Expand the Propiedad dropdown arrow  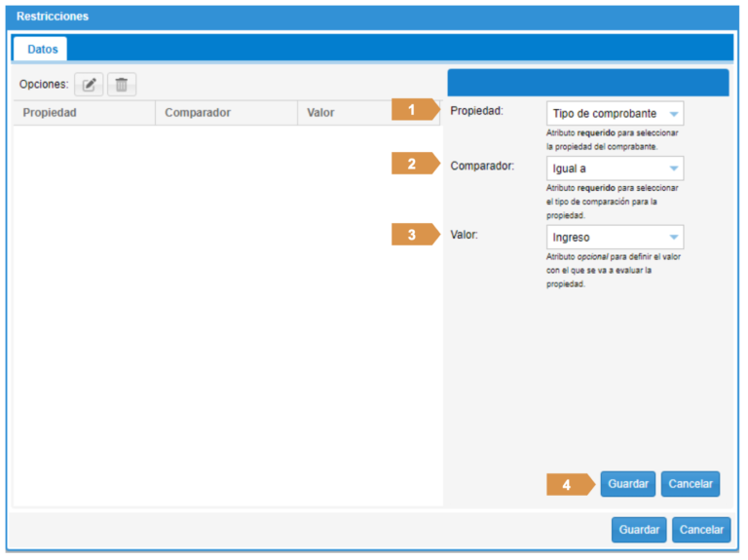pos(673,114)
